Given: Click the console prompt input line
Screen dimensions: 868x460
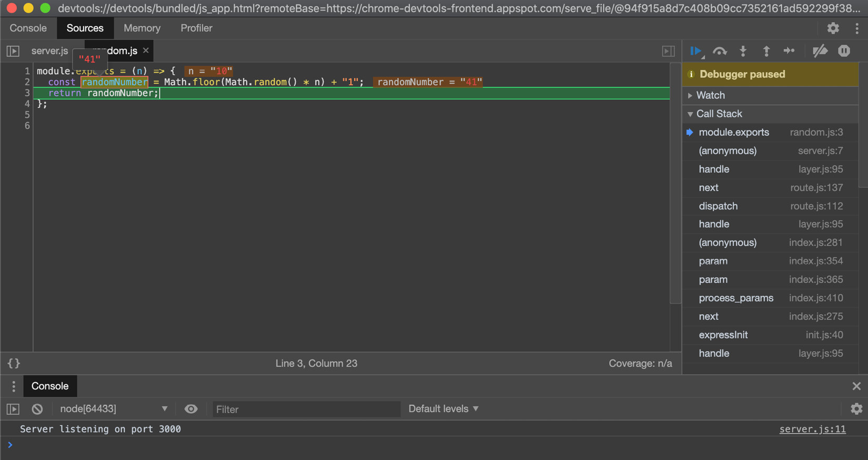Looking at the screenshot, I should pos(434,445).
